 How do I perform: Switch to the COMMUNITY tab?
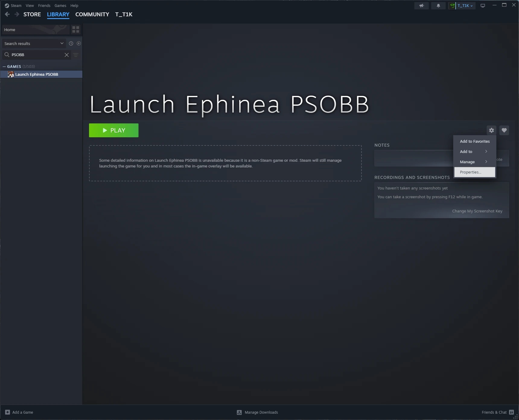click(92, 14)
